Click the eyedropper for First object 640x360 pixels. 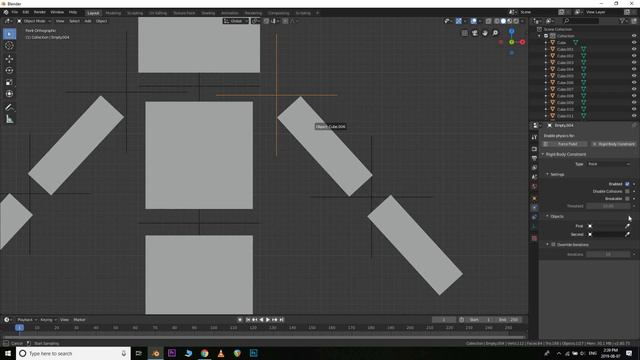pos(627,226)
